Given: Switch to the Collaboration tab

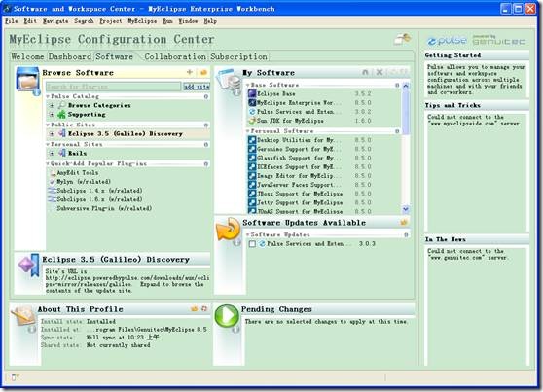Looking at the screenshot, I should pyautogui.click(x=175, y=56).
